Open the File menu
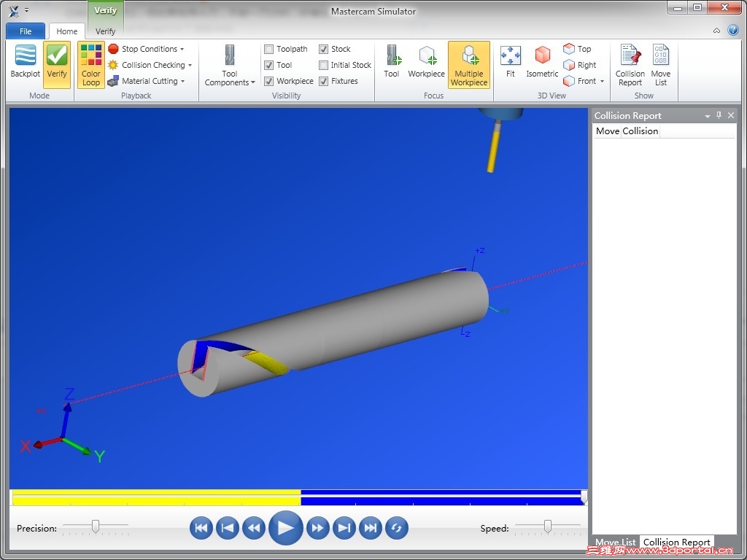Viewport: 747px width, 560px height. [26, 31]
